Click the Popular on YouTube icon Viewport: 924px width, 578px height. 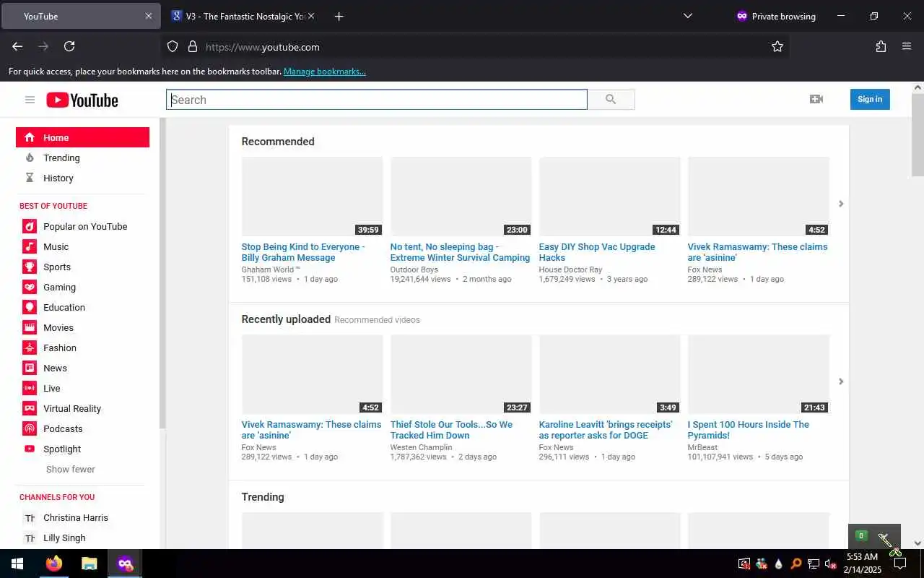point(30,226)
